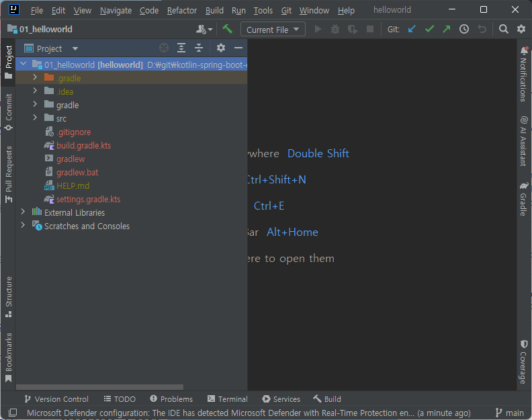Open Version Control tool window
The width and height of the screenshot is (532, 420).
click(x=56, y=399)
